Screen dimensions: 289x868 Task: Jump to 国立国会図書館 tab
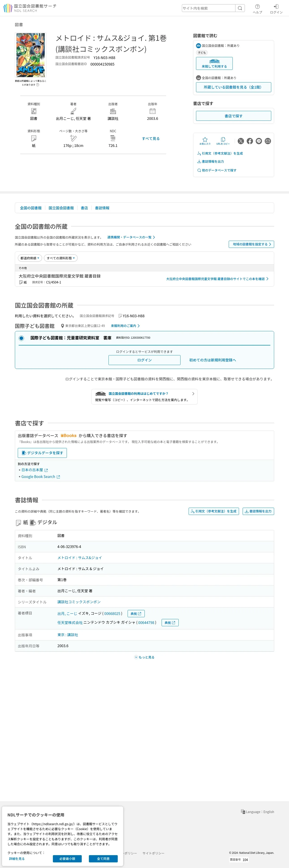point(61,208)
